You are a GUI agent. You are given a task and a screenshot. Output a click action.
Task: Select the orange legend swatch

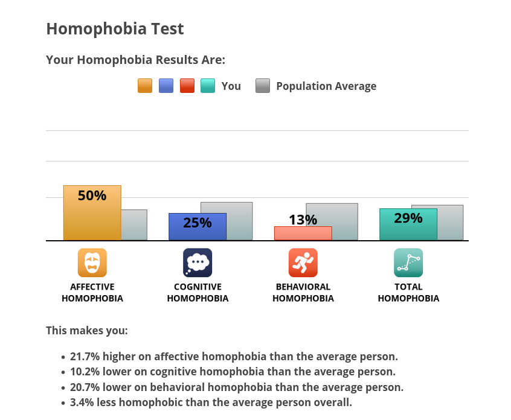pyautogui.click(x=145, y=86)
